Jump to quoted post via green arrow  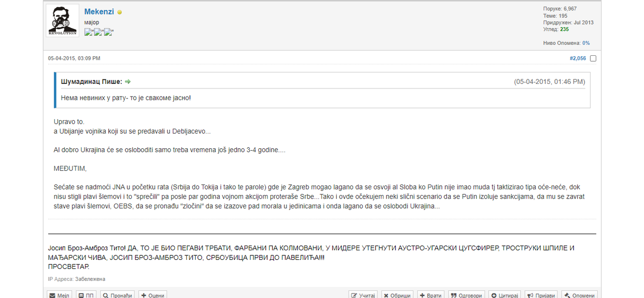(x=128, y=81)
